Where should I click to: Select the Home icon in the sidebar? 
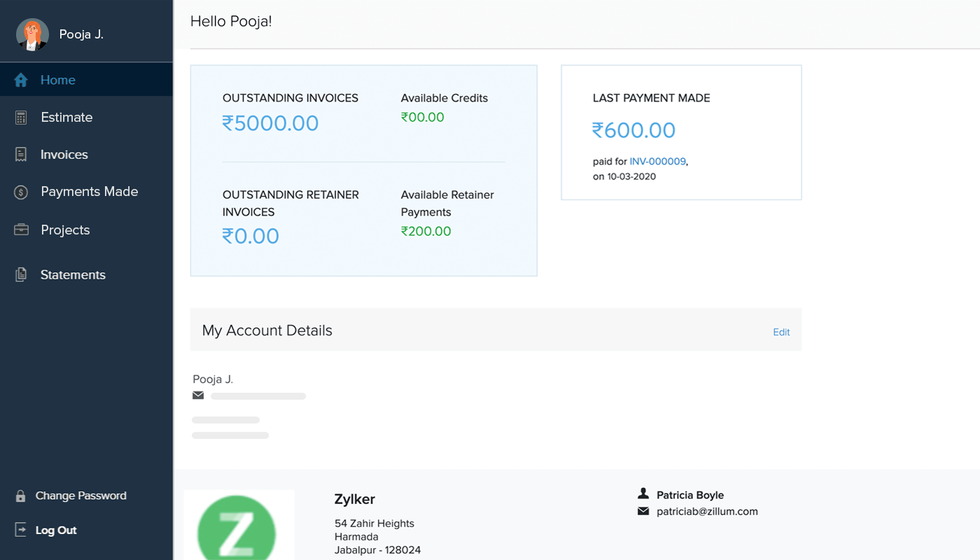click(x=20, y=79)
